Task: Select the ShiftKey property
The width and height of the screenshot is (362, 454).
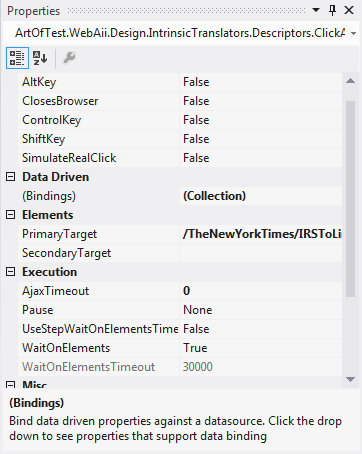Action: coord(99,139)
